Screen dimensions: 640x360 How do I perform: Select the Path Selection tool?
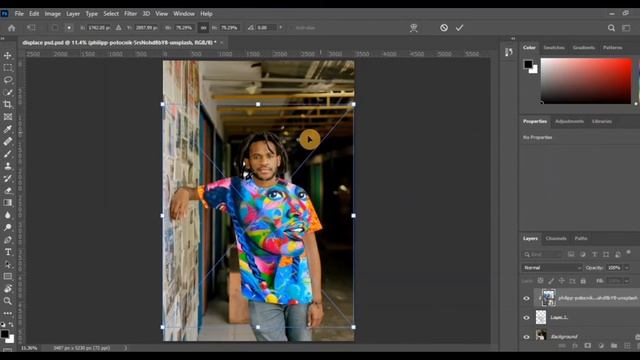(8, 264)
